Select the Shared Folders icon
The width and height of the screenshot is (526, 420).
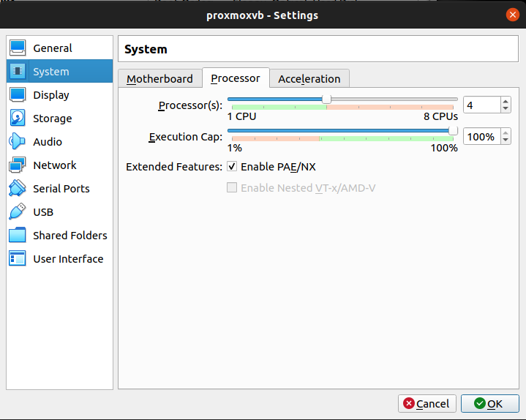(18, 236)
